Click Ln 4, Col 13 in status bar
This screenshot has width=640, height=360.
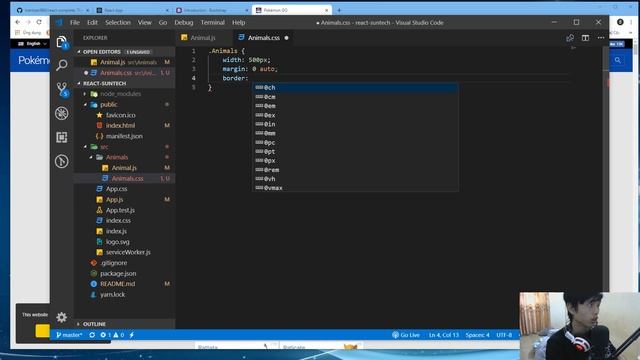tap(444, 335)
